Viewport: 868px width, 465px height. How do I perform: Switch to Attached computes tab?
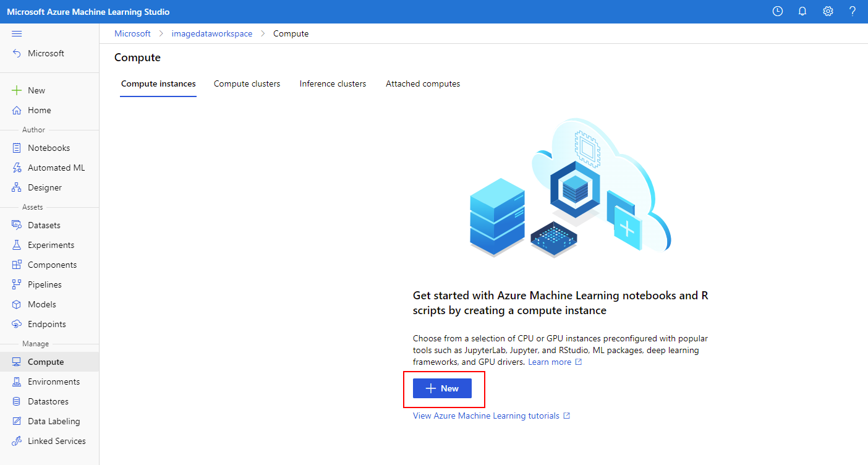(x=423, y=83)
